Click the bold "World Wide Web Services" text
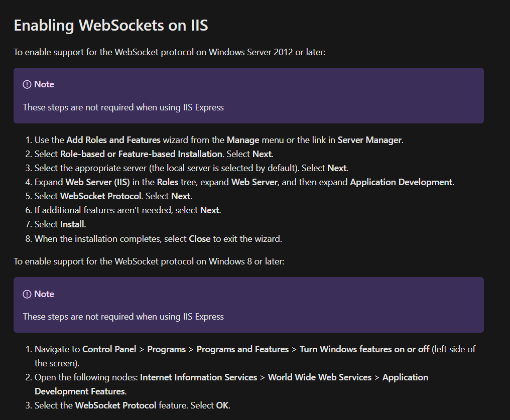 (x=320, y=377)
